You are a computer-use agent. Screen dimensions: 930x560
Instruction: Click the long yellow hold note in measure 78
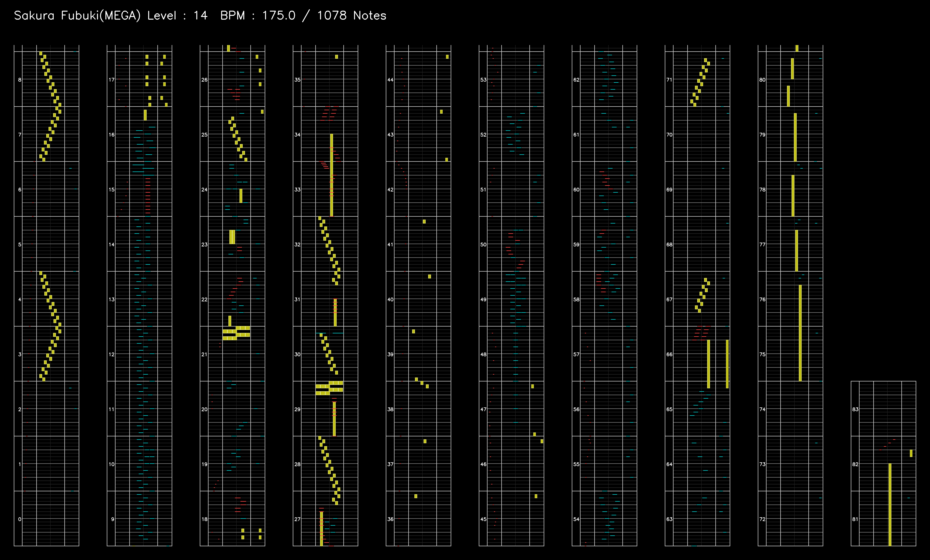(x=793, y=195)
